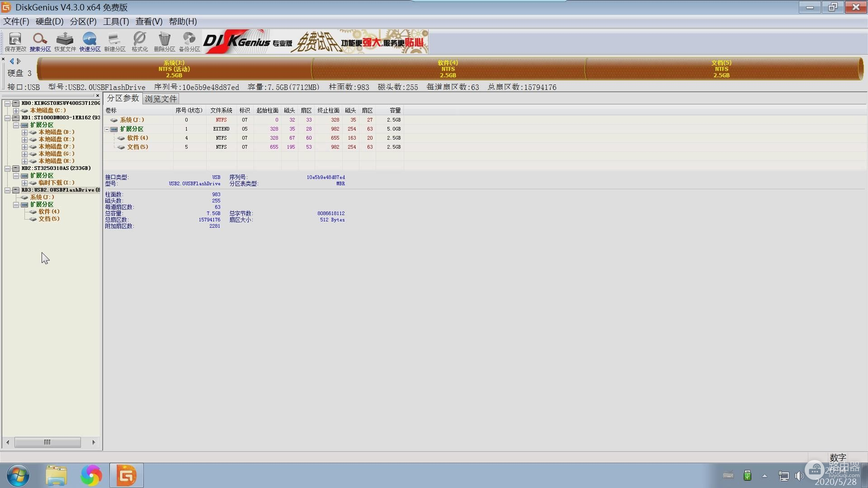Click the Delete Partition (删除分区) trash icon
The height and width of the screenshot is (488, 868).
coord(165,42)
